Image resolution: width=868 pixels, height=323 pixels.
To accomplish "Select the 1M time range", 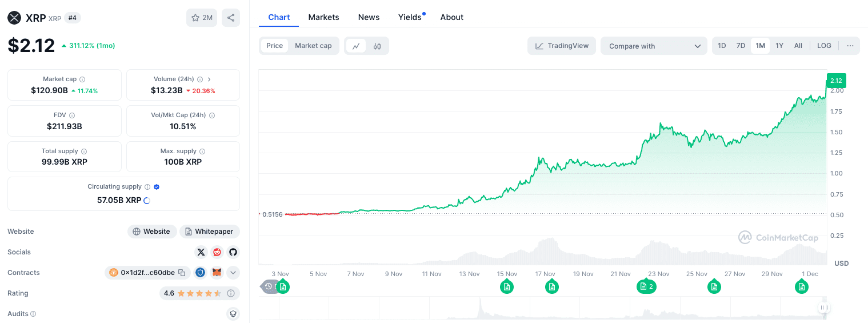I will (760, 46).
